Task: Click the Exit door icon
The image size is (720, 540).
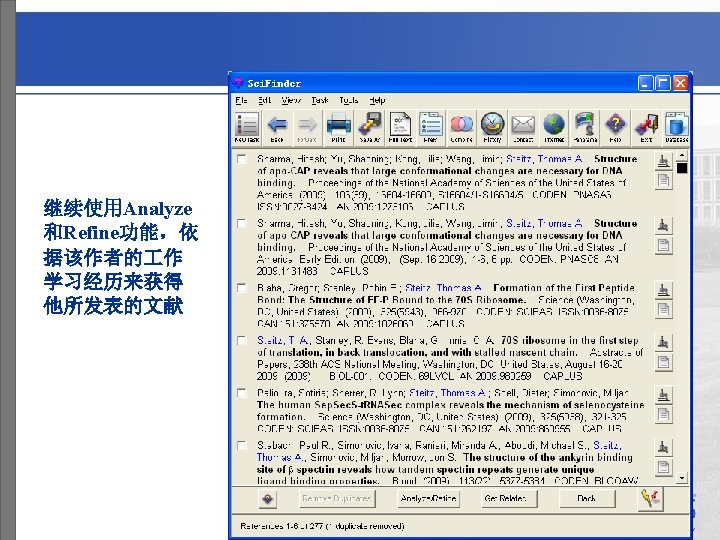Action: point(646,127)
